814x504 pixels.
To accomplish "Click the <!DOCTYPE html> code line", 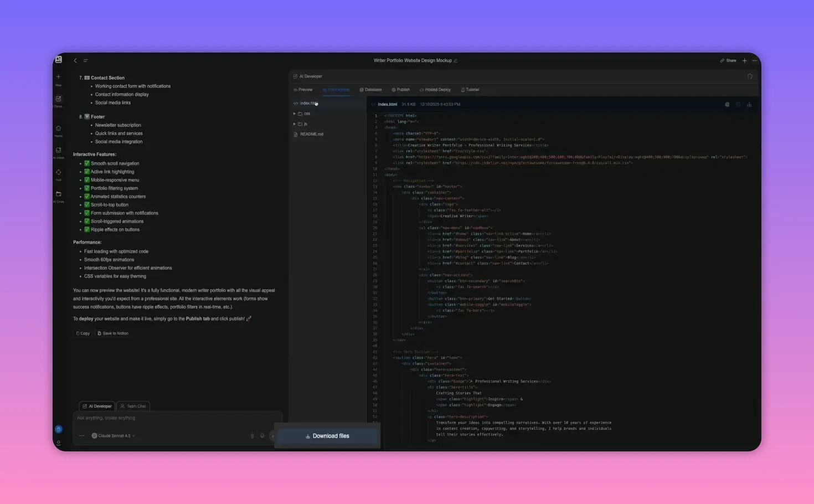I will pyautogui.click(x=400, y=116).
